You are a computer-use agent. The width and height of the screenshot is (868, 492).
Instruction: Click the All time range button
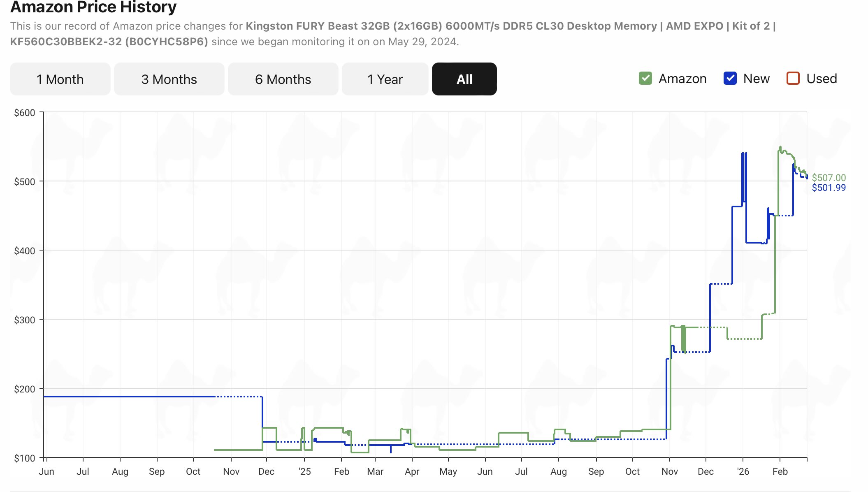pos(464,79)
